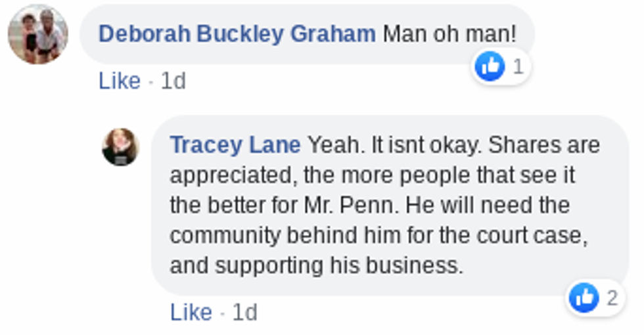View reaction count 2 on Tracey's reply
Screen dimensions: 644x335
pyautogui.click(x=612, y=298)
